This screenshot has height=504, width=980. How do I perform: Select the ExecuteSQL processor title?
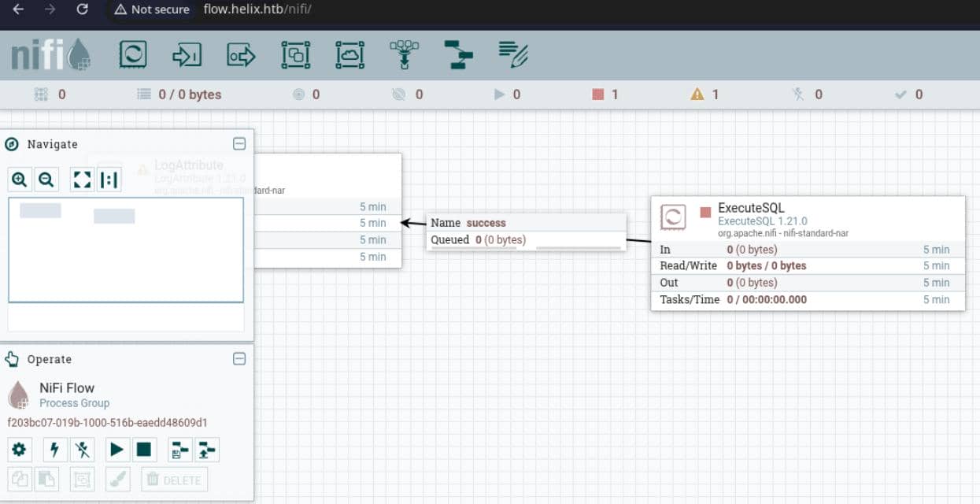[751, 208]
